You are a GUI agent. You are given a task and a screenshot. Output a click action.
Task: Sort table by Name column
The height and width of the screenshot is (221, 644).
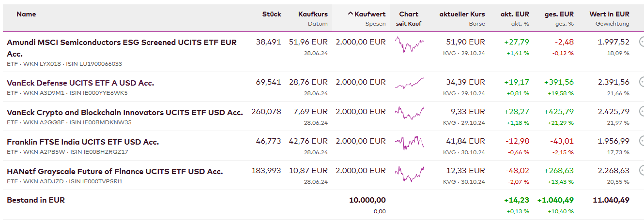click(x=26, y=14)
